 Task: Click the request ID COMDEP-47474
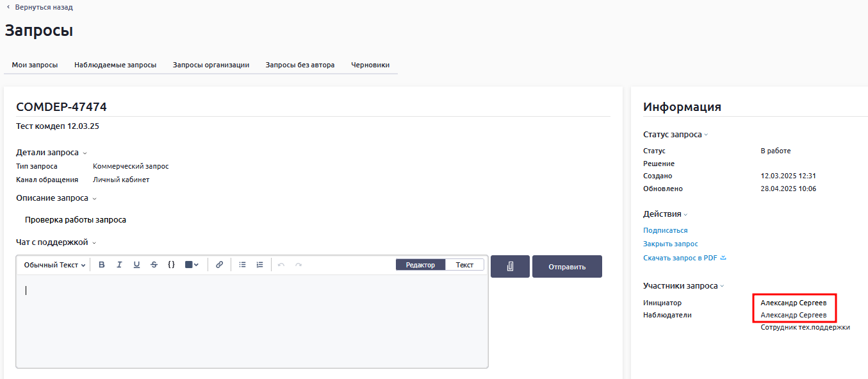[61, 107]
